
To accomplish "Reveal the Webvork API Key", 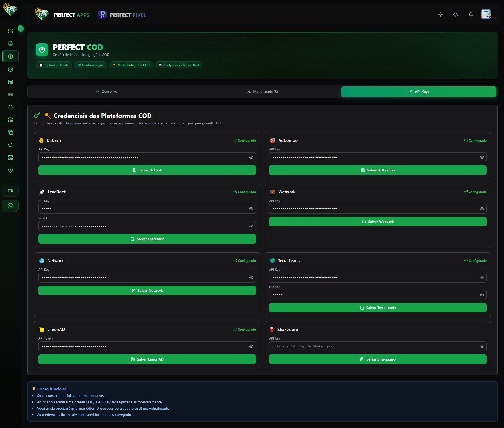I will coord(482,209).
